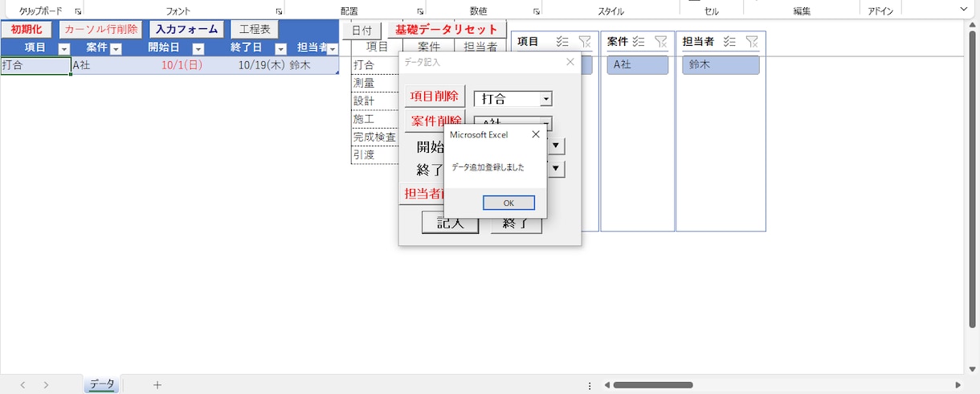The height and width of the screenshot is (394, 980).
Task: Select 完成検査 in the 項目 list
Action: (375, 137)
